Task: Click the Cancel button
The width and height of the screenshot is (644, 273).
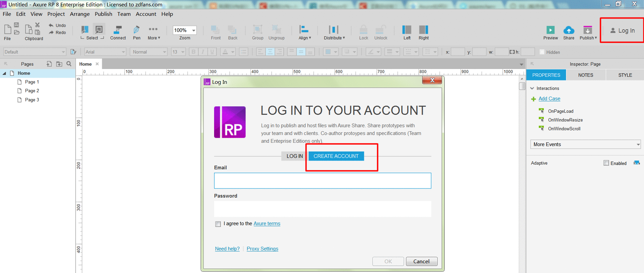Action: click(x=421, y=262)
